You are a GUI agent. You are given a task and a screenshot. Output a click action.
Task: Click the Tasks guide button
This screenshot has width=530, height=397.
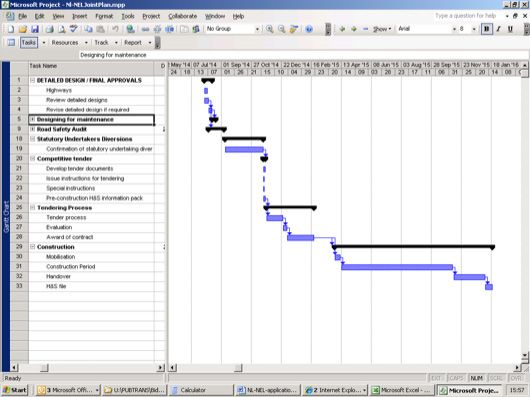pos(29,43)
